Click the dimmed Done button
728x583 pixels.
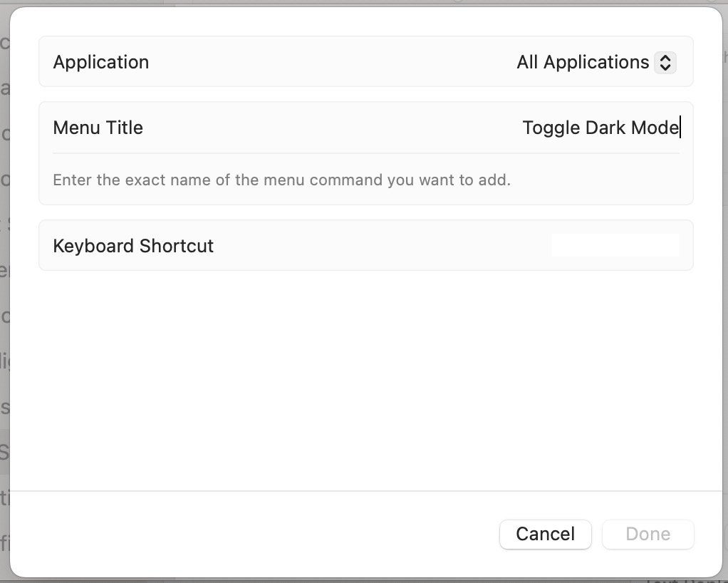(648, 535)
